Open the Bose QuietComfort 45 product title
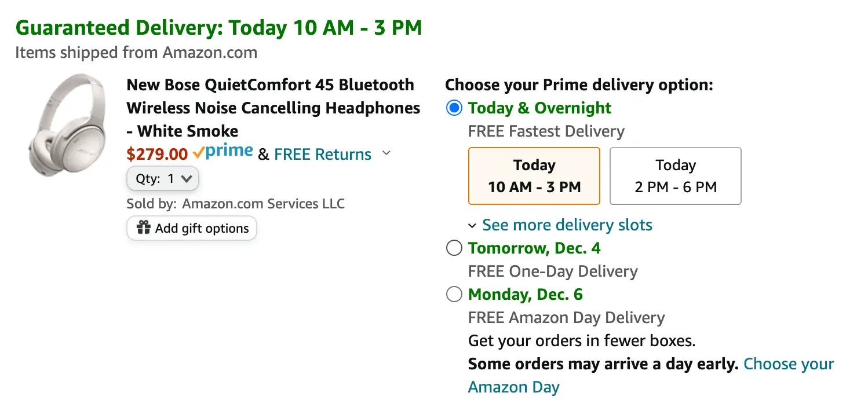The height and width of the screenshot is (411, 868). 273,108
